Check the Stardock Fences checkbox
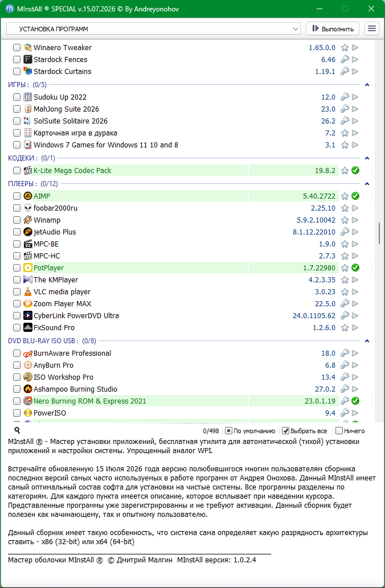Screen dimensions: 385x588 tap(17, 60)
